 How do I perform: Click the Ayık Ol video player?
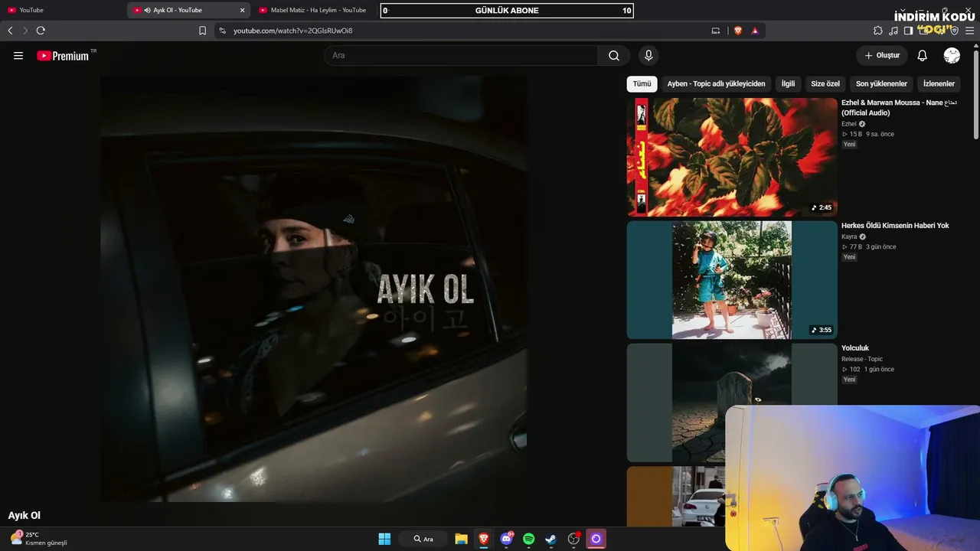pos(314,289)
